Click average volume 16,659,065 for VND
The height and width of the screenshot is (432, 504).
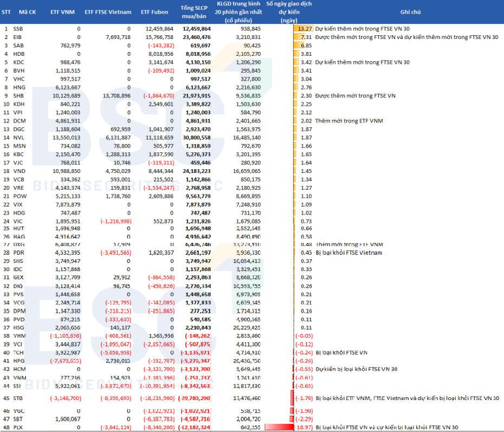(x=247, y=171)
